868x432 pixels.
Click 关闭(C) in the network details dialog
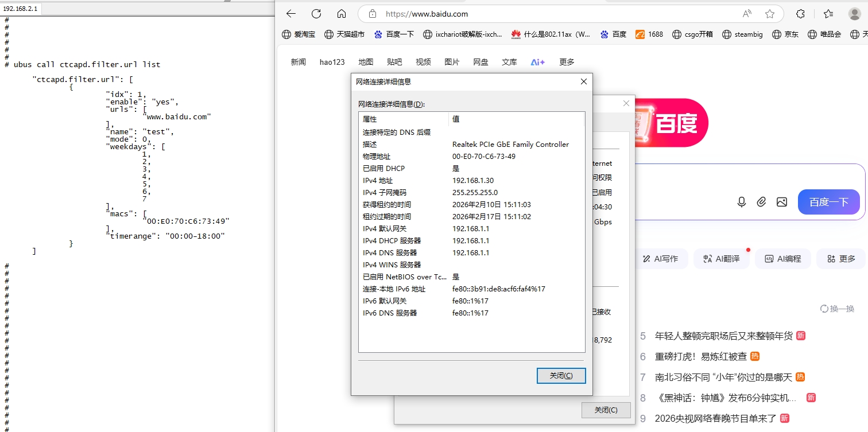(561, 376)
